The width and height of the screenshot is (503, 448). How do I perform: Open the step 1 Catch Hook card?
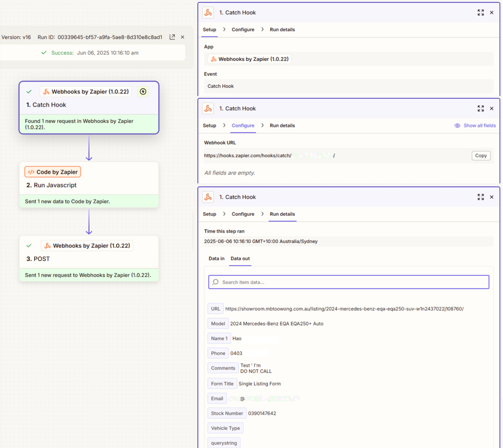[x=89, y=108]
